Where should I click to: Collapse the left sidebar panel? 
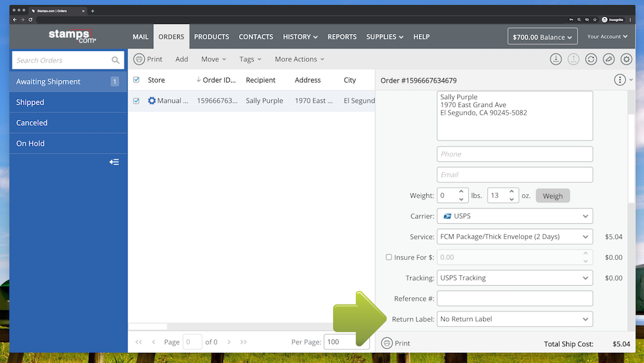click(114, 162)
